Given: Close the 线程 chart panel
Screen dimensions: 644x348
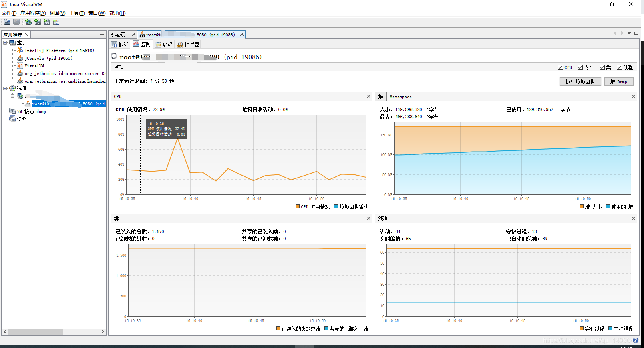Looking at the screenshot, I should 634,219.
